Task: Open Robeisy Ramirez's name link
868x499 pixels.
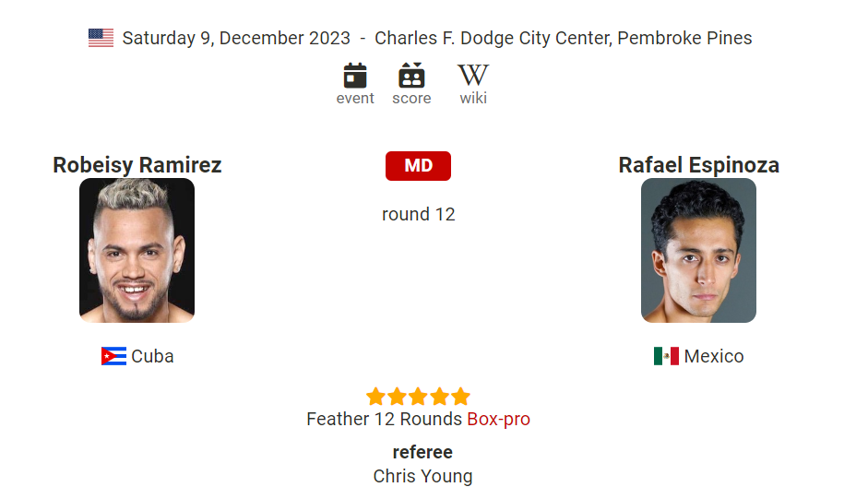Action: point(137,165)
